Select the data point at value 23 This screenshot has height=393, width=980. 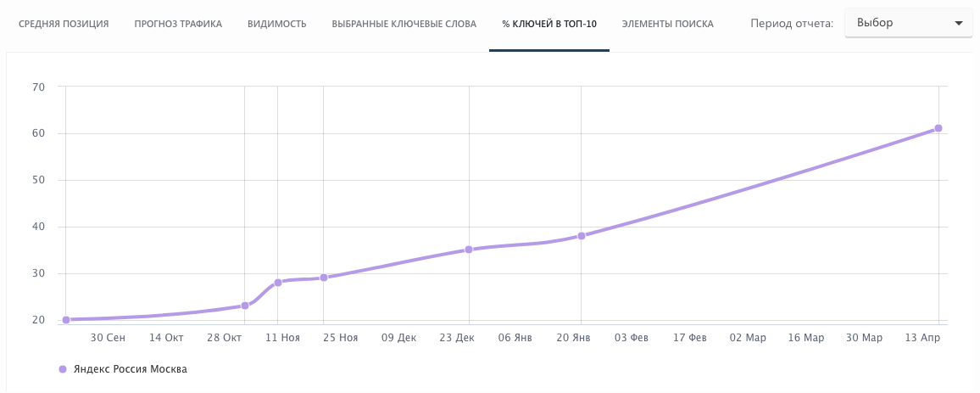(245, 306)
